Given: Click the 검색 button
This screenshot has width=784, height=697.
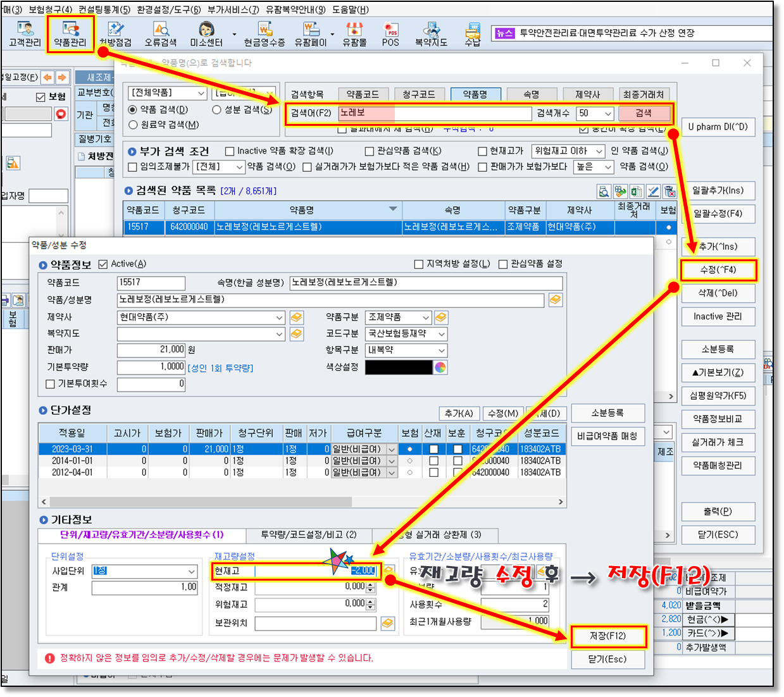Looking at the screenshot, I should [644, 113].
